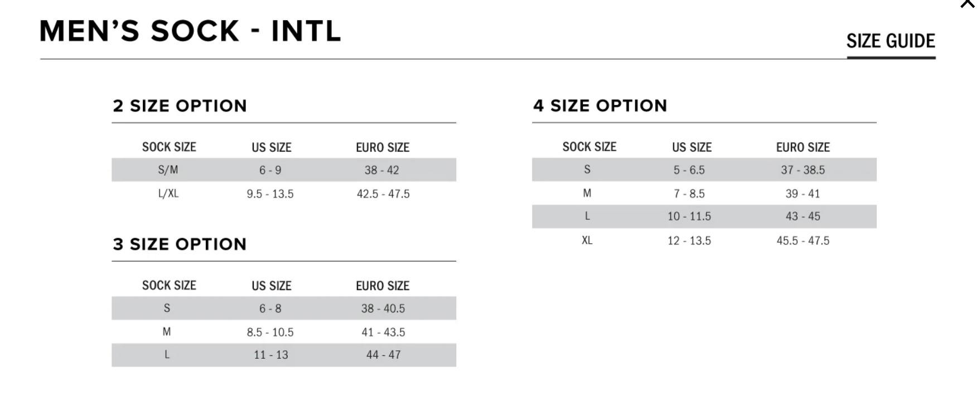Select the 11 - 13 US size row
This screenshot has width=980, height=395.
click(284, 355)
